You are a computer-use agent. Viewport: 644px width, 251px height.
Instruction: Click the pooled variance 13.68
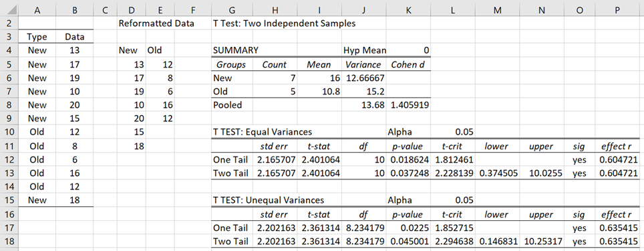(x=363, y=105)
